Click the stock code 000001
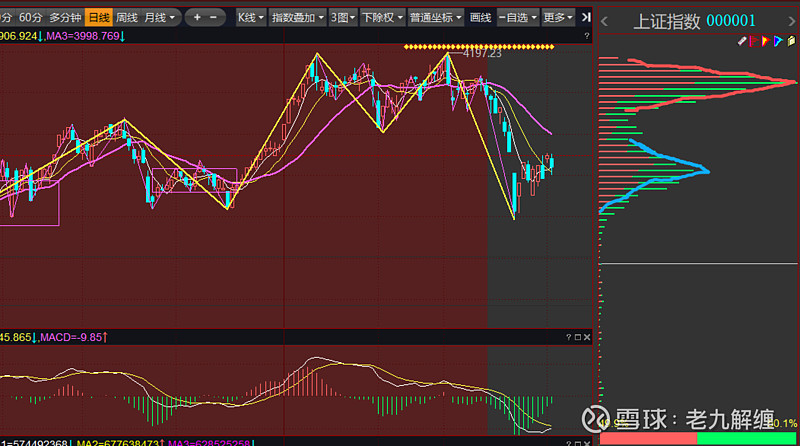The height and width of the screenshot is (446, 800). 731,21
